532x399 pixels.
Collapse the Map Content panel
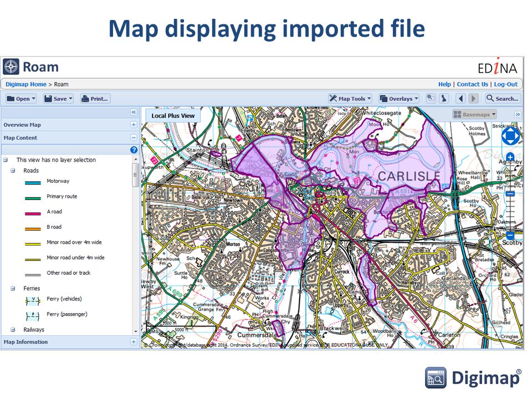click(x=134, y=138)
